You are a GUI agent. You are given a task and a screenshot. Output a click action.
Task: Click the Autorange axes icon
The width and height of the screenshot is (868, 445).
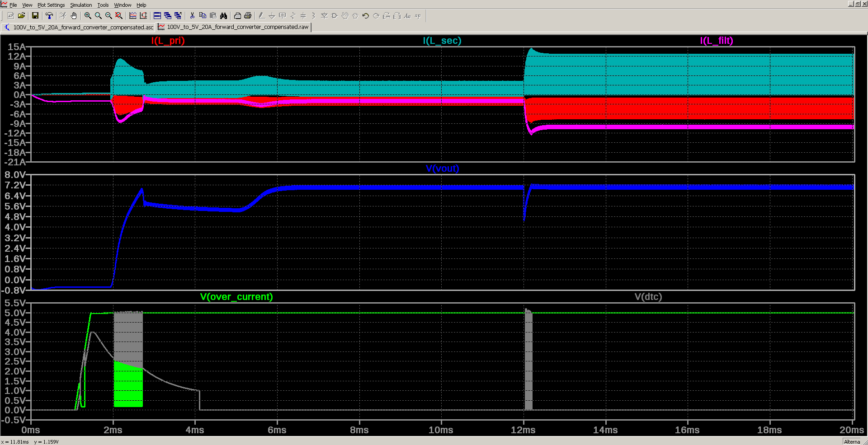(x=143, y=16)
